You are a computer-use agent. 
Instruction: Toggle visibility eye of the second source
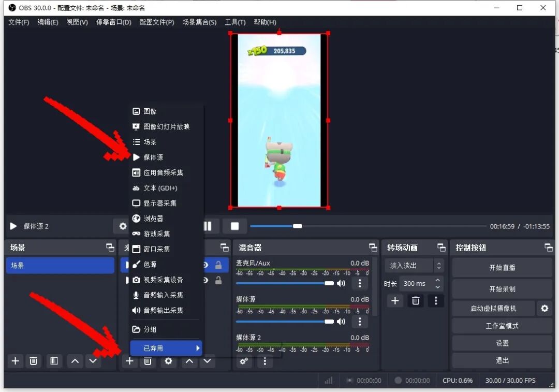[x=206, y=280]
